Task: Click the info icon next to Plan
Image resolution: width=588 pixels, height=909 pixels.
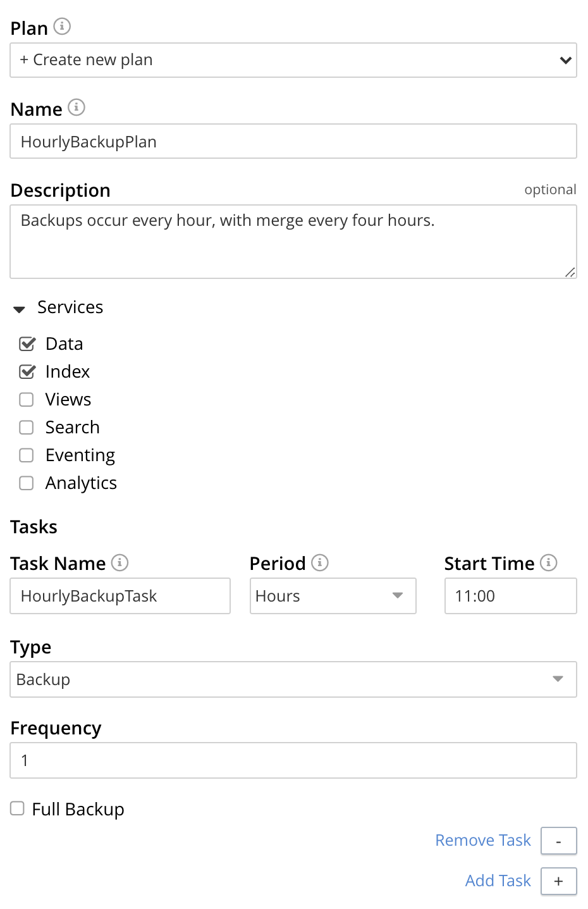Action: (x=62, y=27)
